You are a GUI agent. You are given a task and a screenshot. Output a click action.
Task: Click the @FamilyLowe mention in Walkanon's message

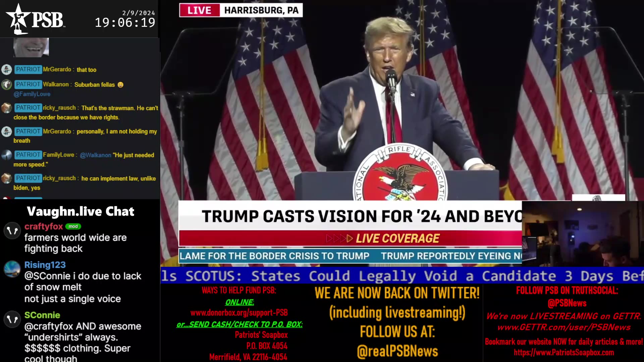tap(32, 94)
